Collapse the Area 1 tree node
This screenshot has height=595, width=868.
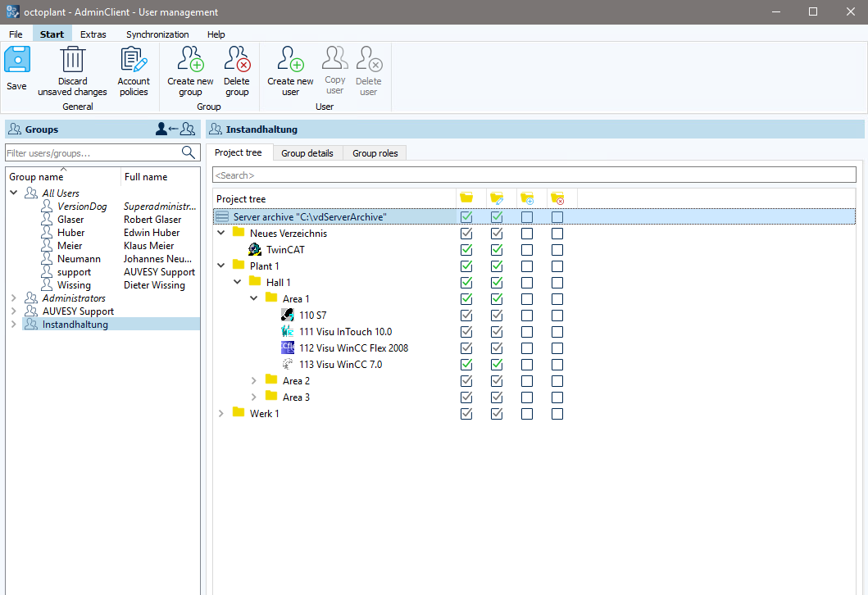pos(254,298)
